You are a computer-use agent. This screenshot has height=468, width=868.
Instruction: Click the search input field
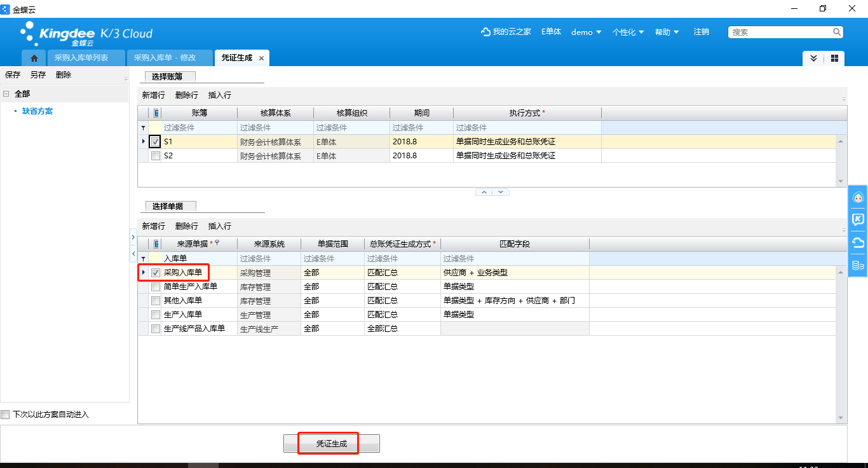(x=781, y=32)
